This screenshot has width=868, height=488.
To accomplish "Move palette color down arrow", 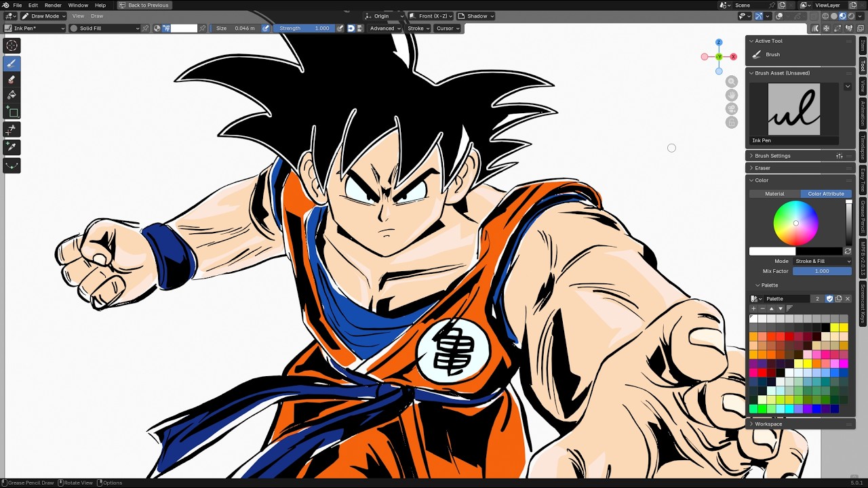I will [780, 308].
